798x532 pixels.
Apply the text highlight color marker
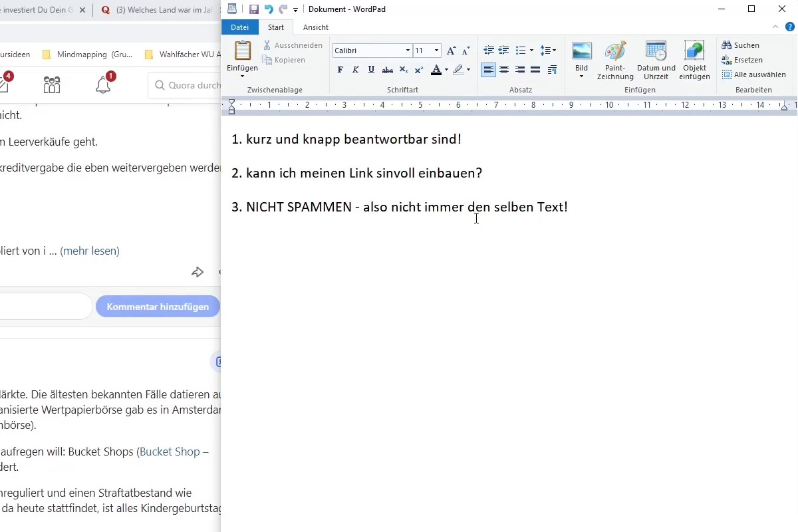coord(458,70)
